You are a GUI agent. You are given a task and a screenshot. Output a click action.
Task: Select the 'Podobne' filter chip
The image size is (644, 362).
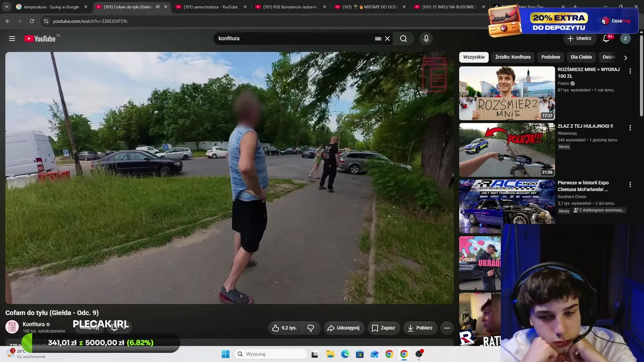pyautogui.click(x=550, y=57)
